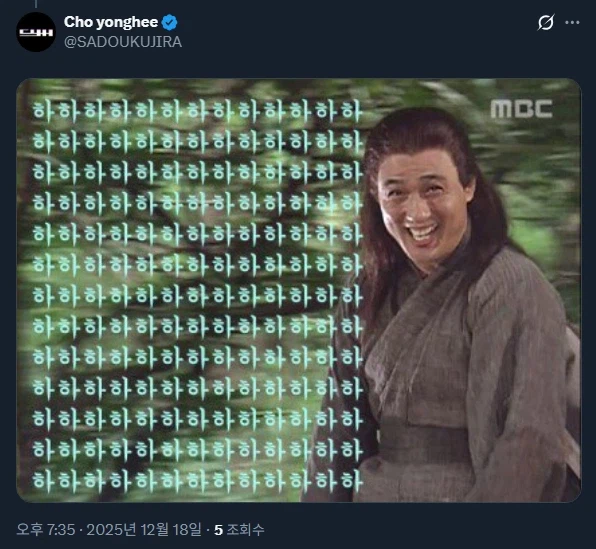Click the bottom row of 하하하 text

pyautogui.click(x=197, y=480)
